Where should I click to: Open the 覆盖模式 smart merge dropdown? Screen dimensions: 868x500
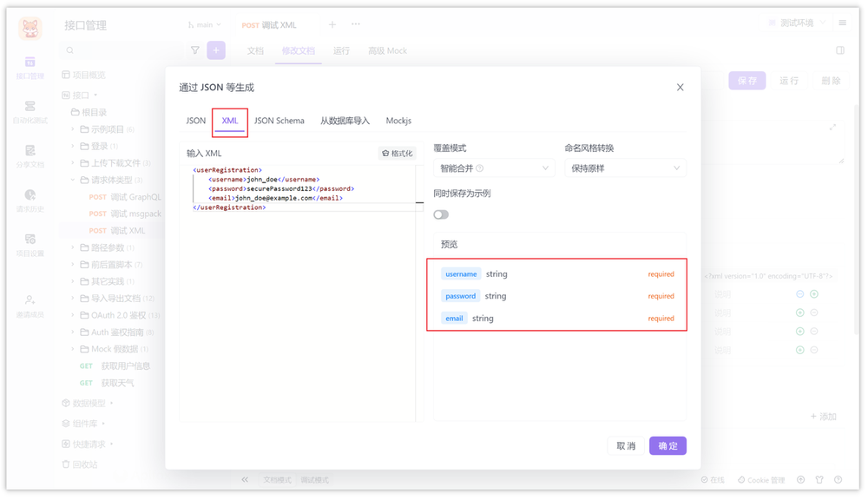click(x=494, y=168)
